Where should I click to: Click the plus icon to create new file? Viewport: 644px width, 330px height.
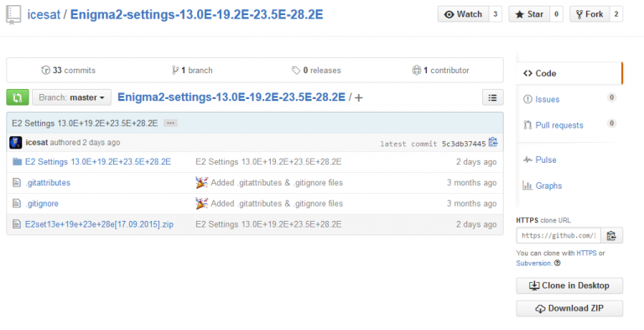click(359, 98)
